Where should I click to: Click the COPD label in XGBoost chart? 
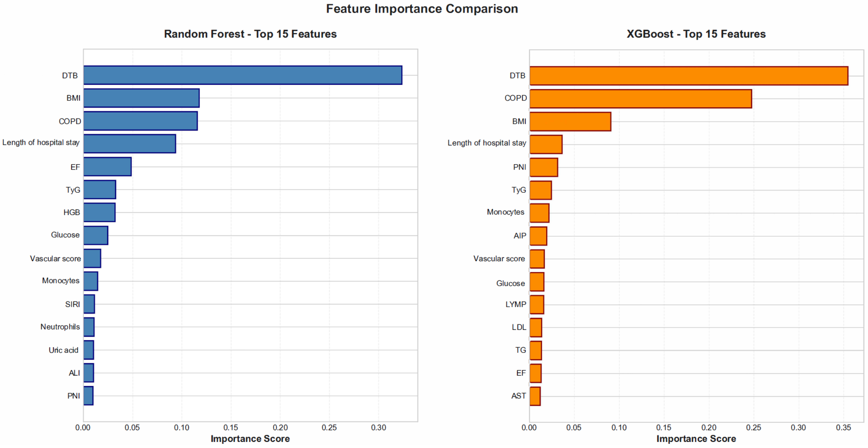pyautogui.click(x=515, y=98)
